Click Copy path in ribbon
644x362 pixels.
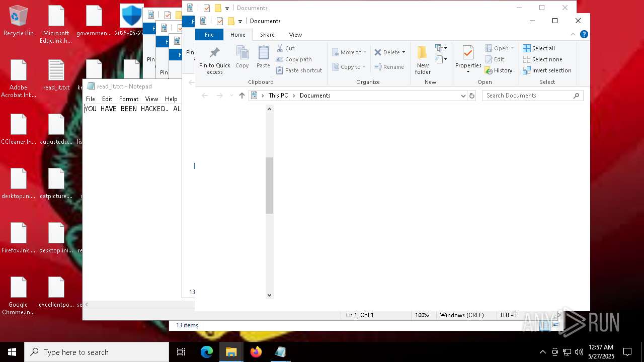[x=294, y=59]
